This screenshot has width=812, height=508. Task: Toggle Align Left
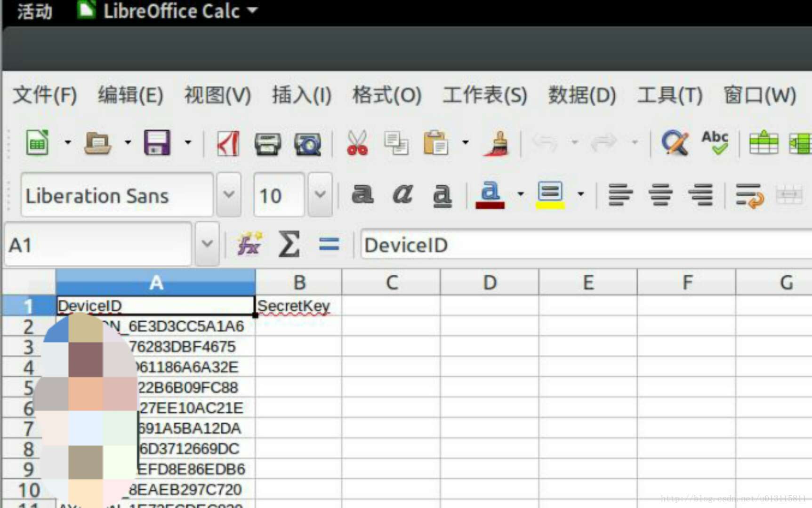tap(620, 195)
